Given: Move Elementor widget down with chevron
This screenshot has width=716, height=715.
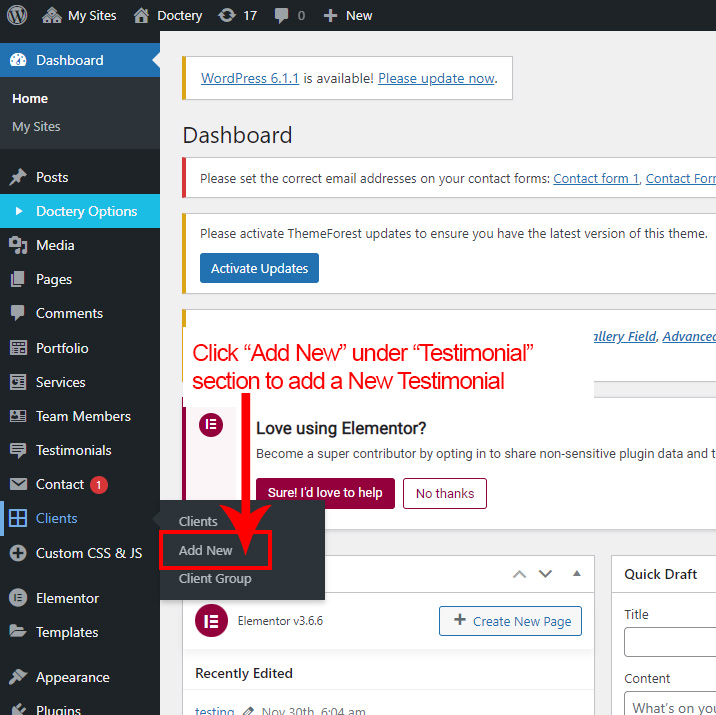Looking at the screenshot, I should click(545, 574).
